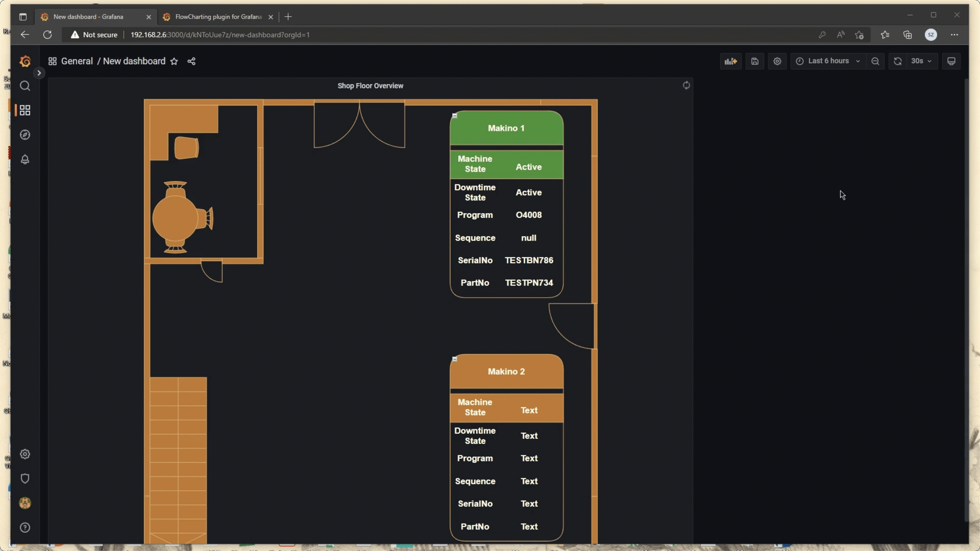Open the Last 6 hours time picker
Image resolution: width=980 pixels, height=551 pixels.
click(827, 61)
